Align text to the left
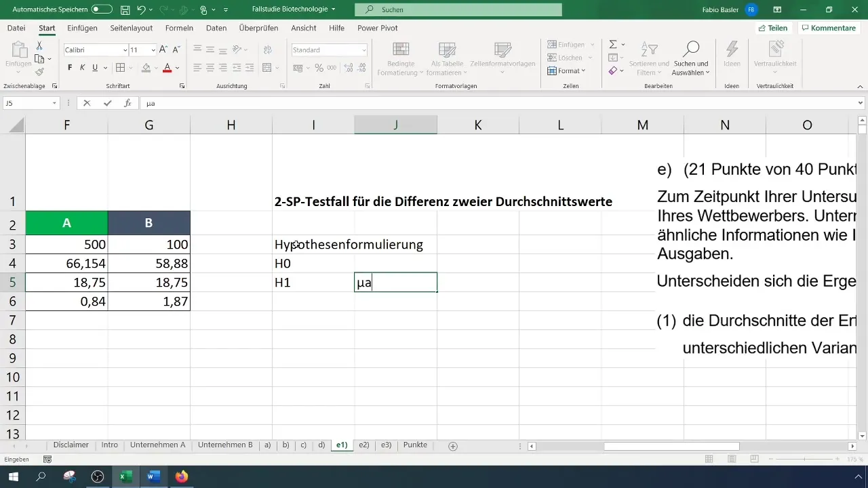This screenshot has width=868, height=488. pos(197,68)
